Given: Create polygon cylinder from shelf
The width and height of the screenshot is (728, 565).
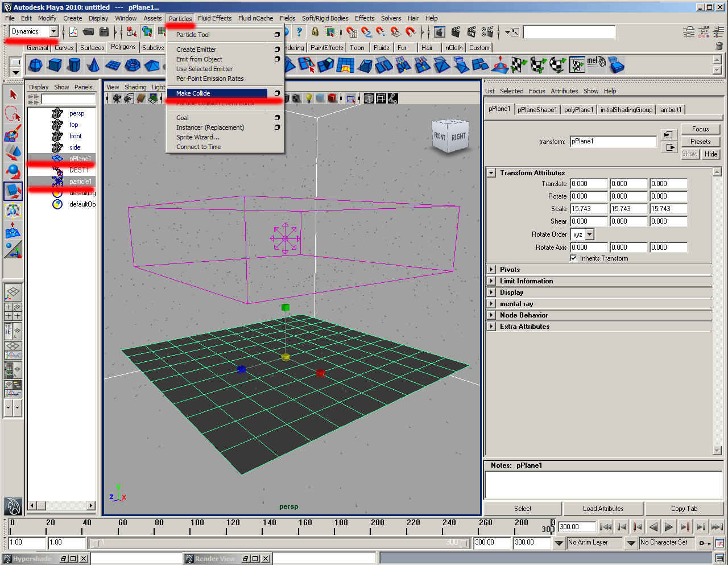Looking at the screenshot, I should pyautogui.click(x=74, y=65).
